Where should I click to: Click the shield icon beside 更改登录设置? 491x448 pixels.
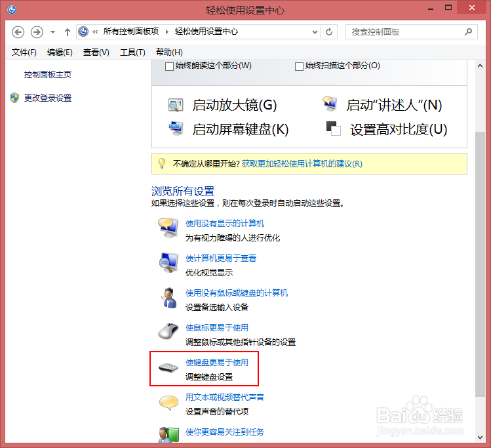point(14,98)
